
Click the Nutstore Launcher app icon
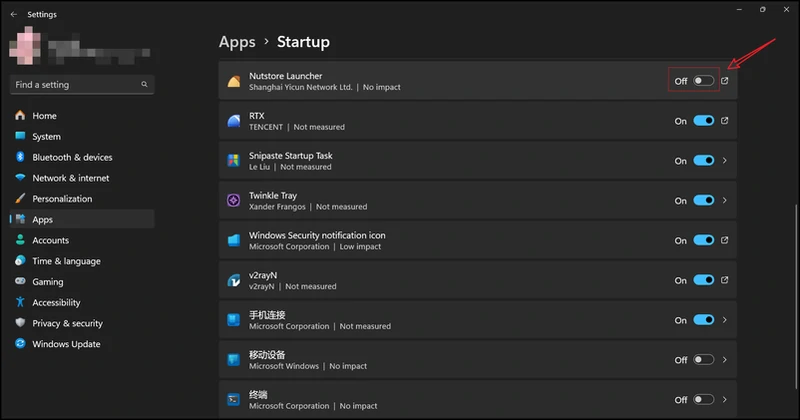(233, 81)
